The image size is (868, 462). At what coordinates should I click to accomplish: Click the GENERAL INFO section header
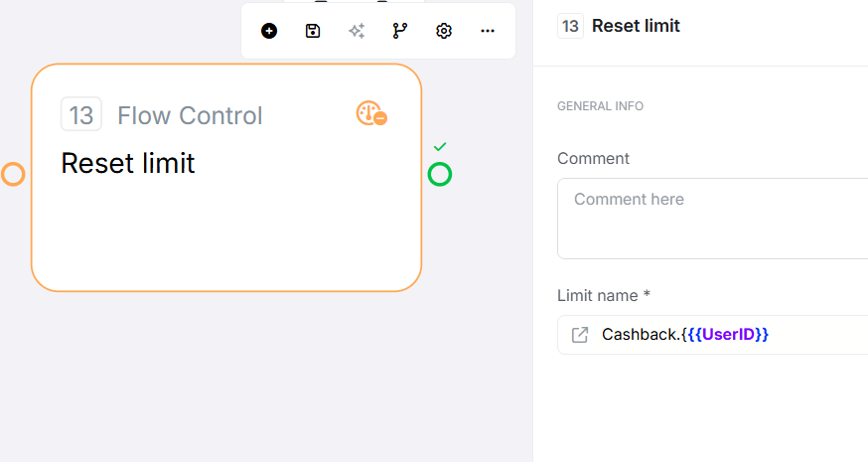600,106
